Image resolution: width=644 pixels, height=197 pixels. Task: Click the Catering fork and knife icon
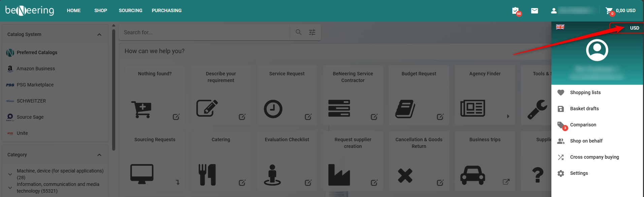coord(207,175)
